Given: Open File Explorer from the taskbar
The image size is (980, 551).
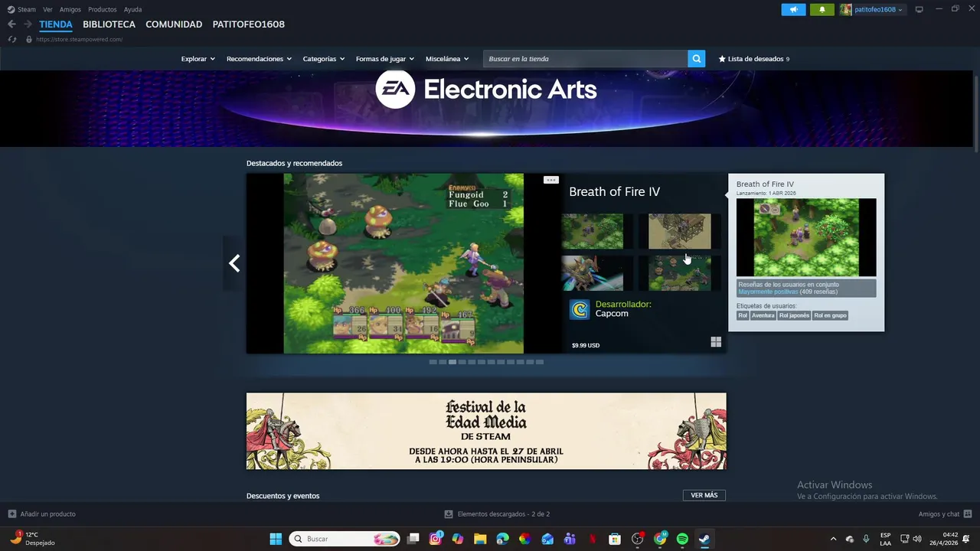Looking at the screenshot, I should coord(480,539).
